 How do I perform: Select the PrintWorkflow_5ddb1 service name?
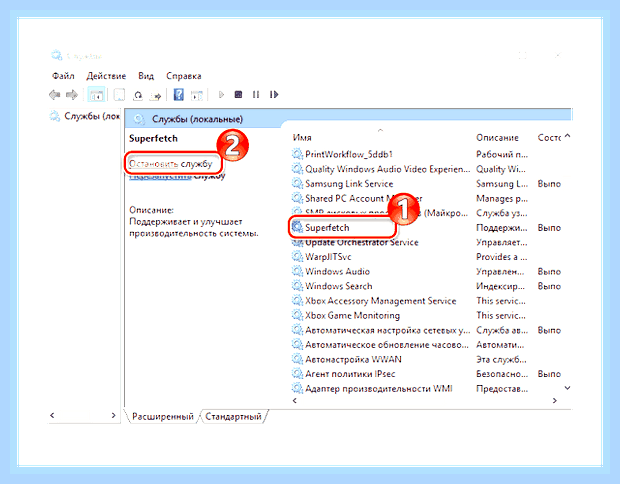349,154
